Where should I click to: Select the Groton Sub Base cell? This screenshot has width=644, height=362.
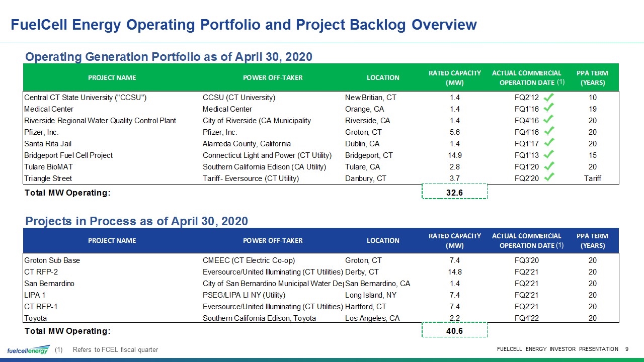(x=52, y=260)
